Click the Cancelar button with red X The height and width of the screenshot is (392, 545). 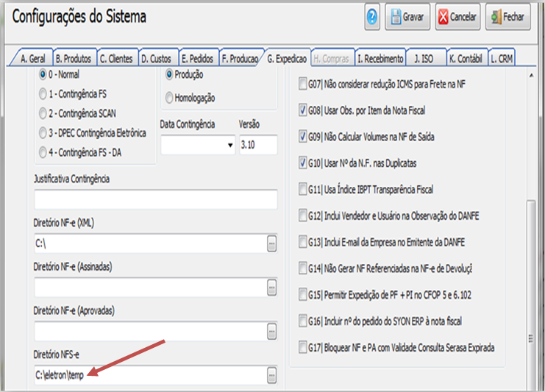(x=457, y=16)
